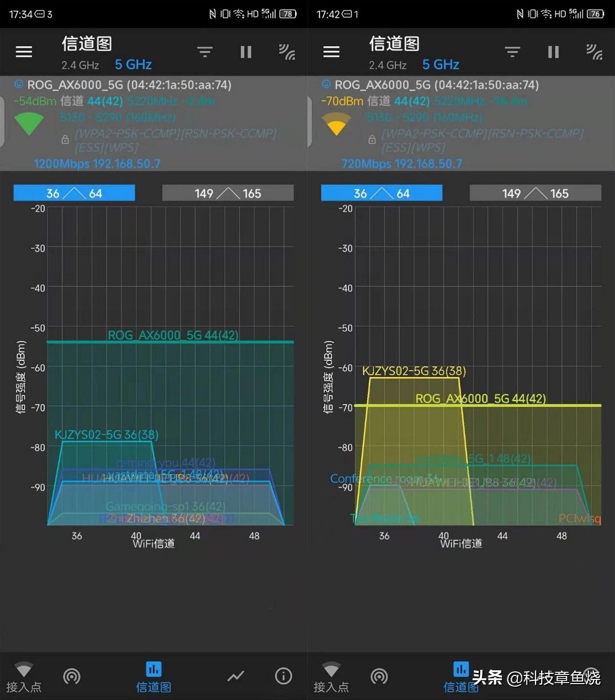Open the hamburger menu in left screen

tap(24, 52)
